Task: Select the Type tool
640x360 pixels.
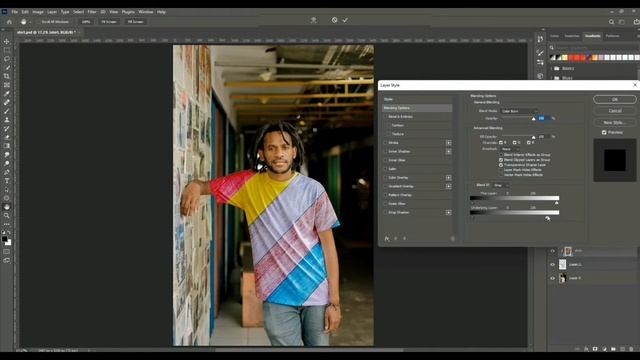Action: (x=7, y=181)
